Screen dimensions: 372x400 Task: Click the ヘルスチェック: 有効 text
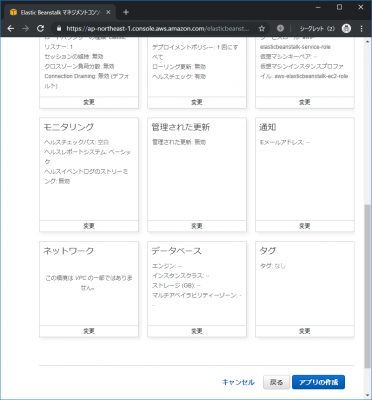coord(179,76)
